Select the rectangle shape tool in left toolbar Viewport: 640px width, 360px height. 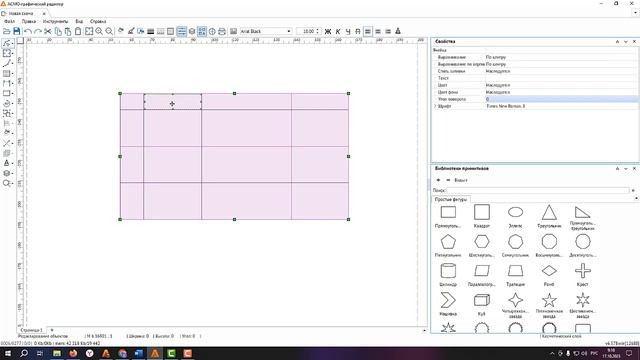(7, 93)
